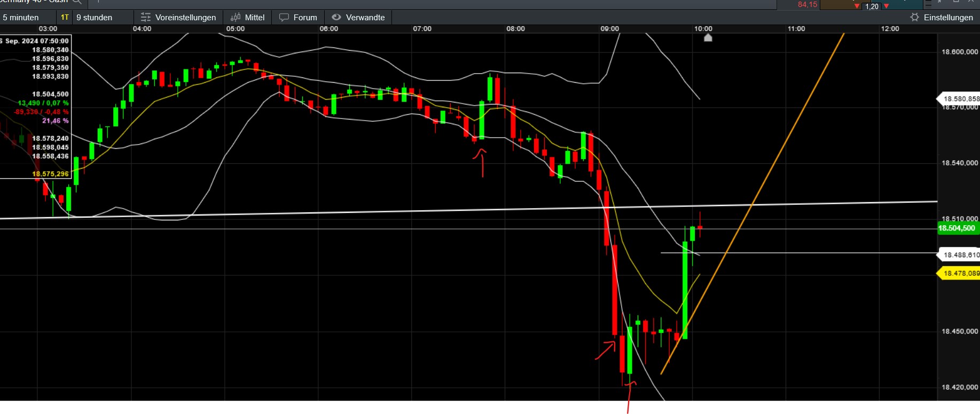Click the 18.580,858 price tag
Screen dimensions: 980x414
959,99
